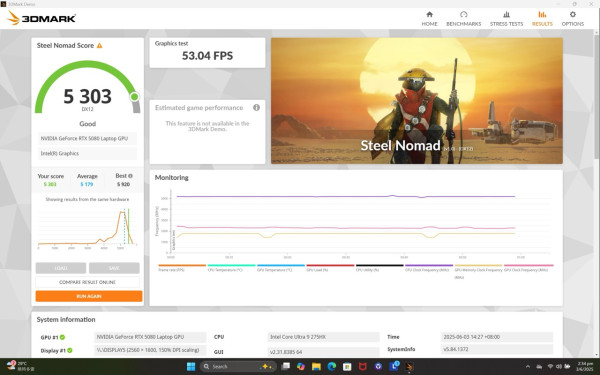The height and width of the screenshot is (375, 600).
Task: Open weather widget in the taskbar
Action: tap(20, 366)
